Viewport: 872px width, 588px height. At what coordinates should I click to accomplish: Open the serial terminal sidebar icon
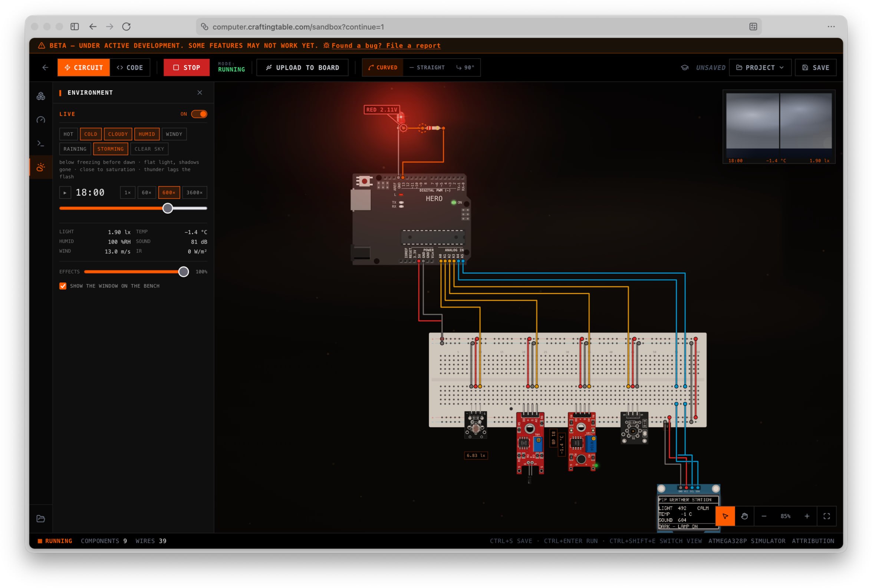[x=41, y=143]
